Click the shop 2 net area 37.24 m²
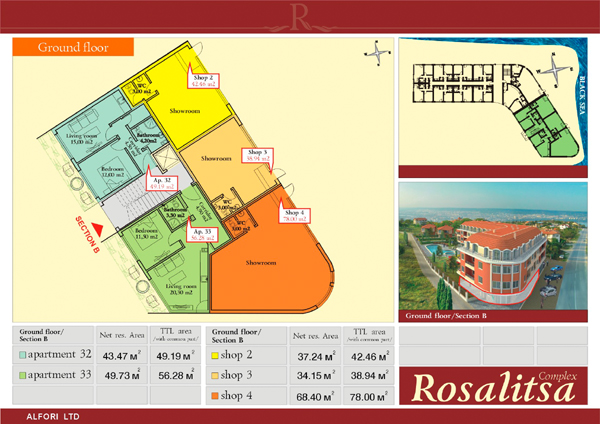 point(316,356)
